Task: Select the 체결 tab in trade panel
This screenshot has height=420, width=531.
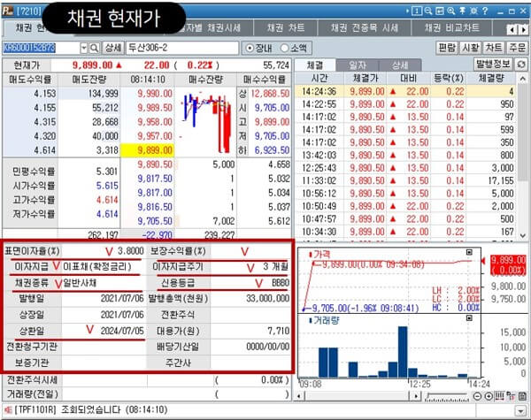Action: point(315,65)
